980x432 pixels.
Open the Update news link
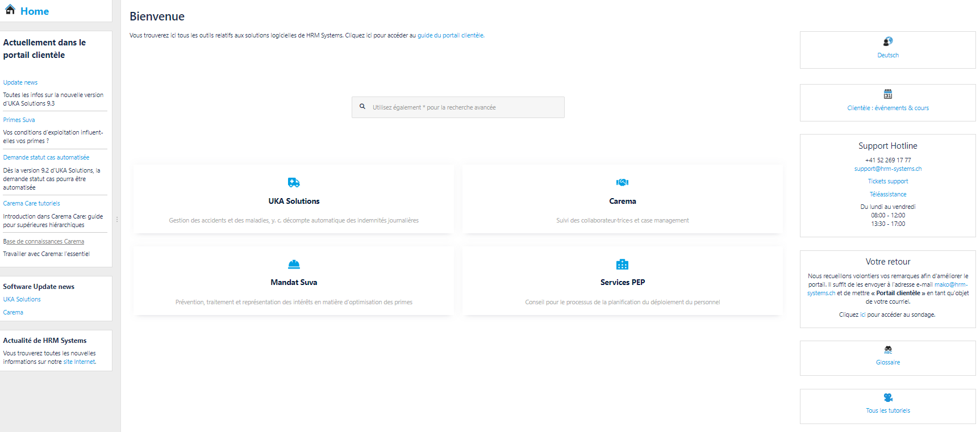(x=20, y=82)
